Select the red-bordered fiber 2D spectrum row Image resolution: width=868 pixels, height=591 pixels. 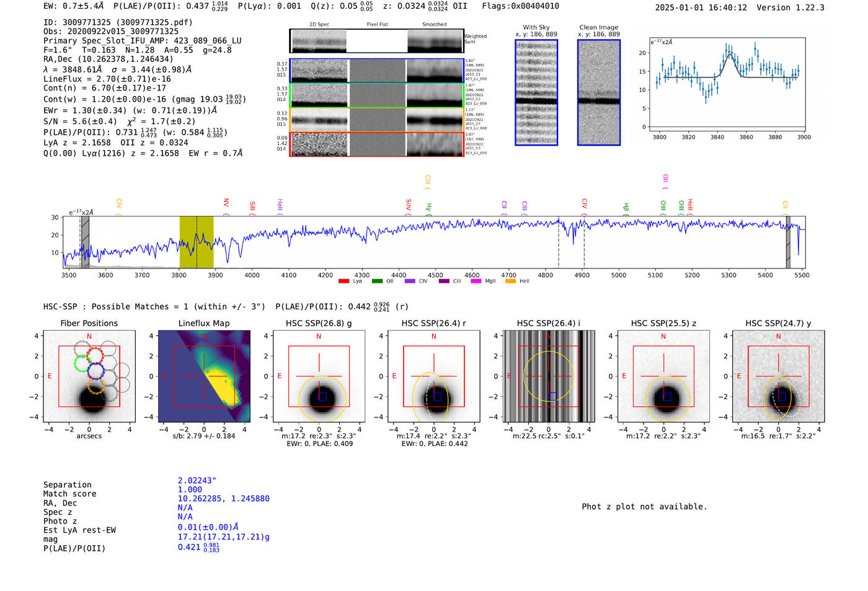[x=376, y=144]
